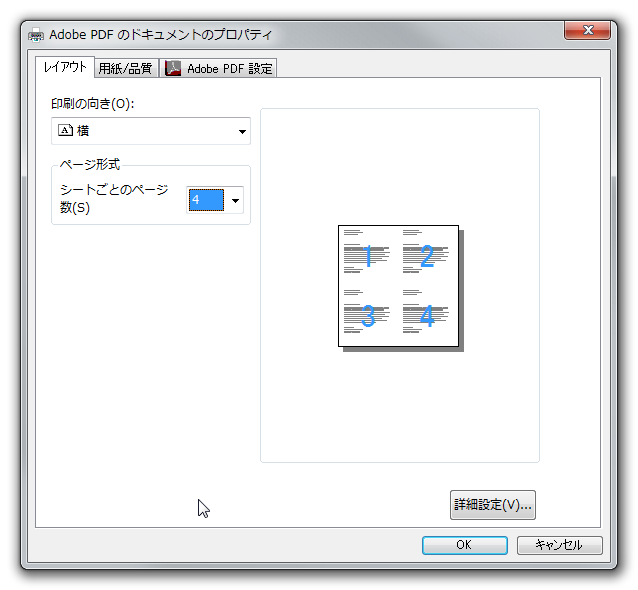
Task: Select the highlighted value 4 in the pages-per-sheet field
Action: pyautogui.click(x=206, y=200)
